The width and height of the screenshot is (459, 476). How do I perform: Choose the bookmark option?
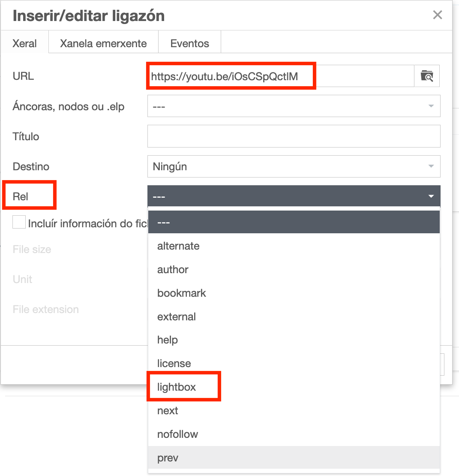[x=182, y=293]
